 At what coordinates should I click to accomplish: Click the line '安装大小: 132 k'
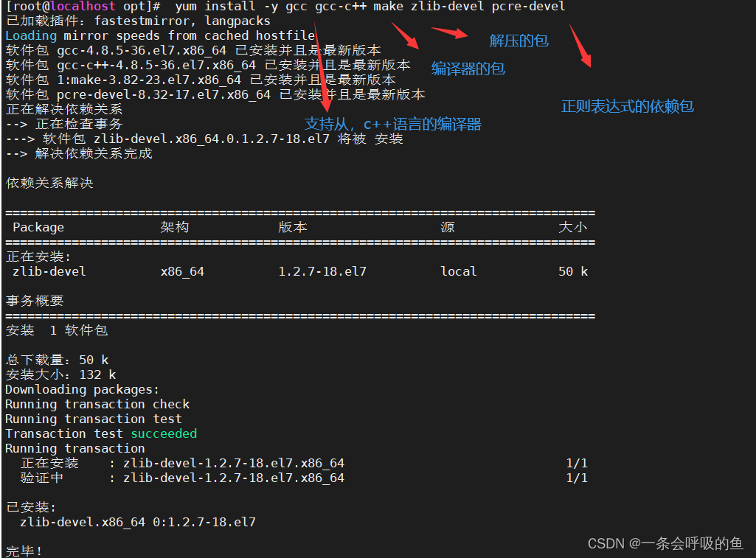tap(60, 375)
